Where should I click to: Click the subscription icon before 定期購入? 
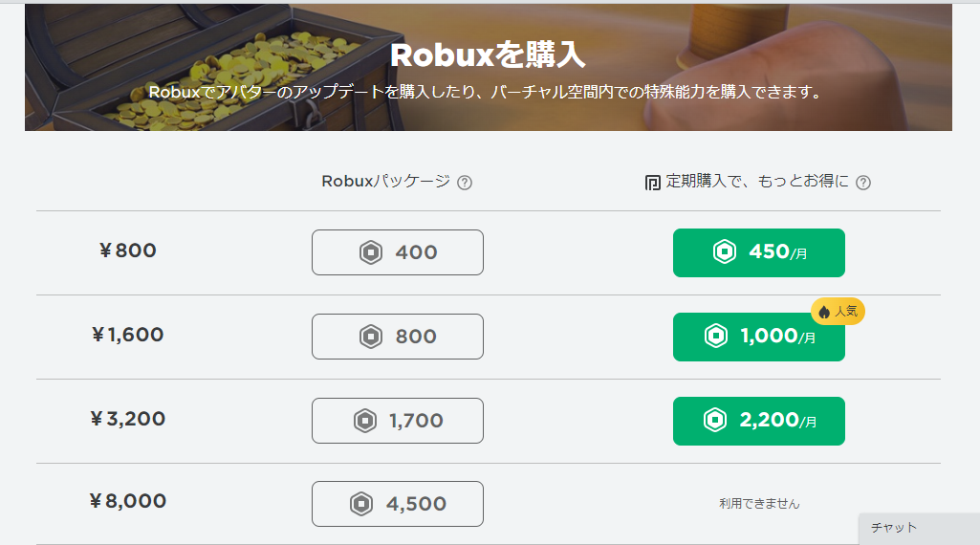653,183
